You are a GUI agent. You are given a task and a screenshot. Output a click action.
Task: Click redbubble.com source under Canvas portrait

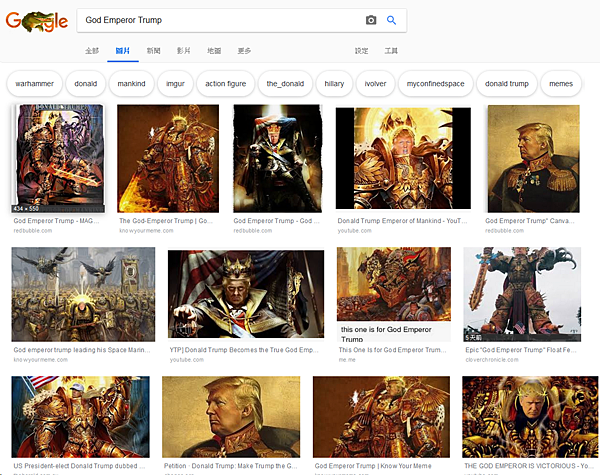[x=504, y=231]
